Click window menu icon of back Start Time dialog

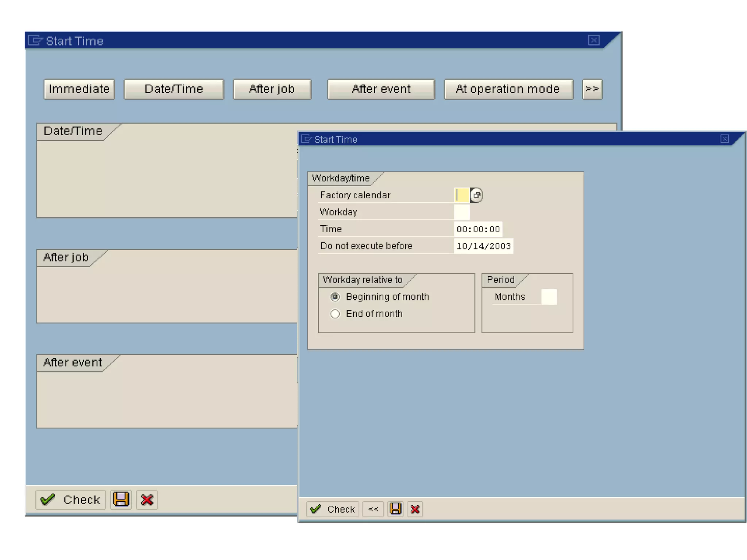click(35, 40)
